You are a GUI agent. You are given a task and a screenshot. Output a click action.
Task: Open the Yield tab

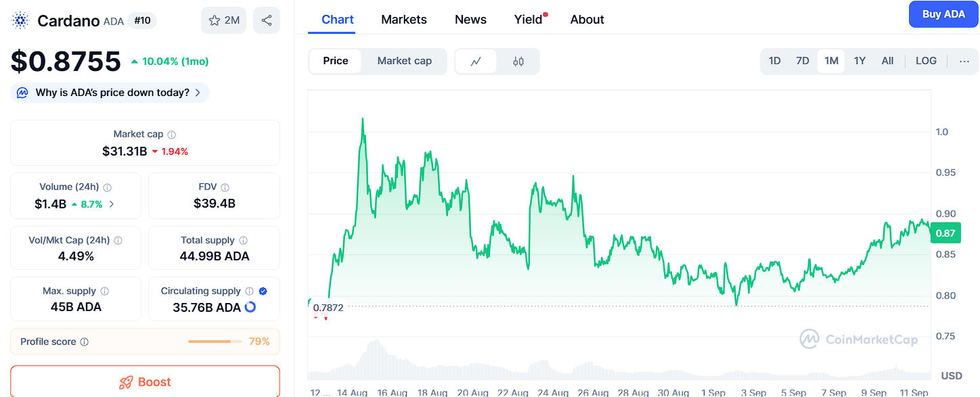(x=529, y=20)
